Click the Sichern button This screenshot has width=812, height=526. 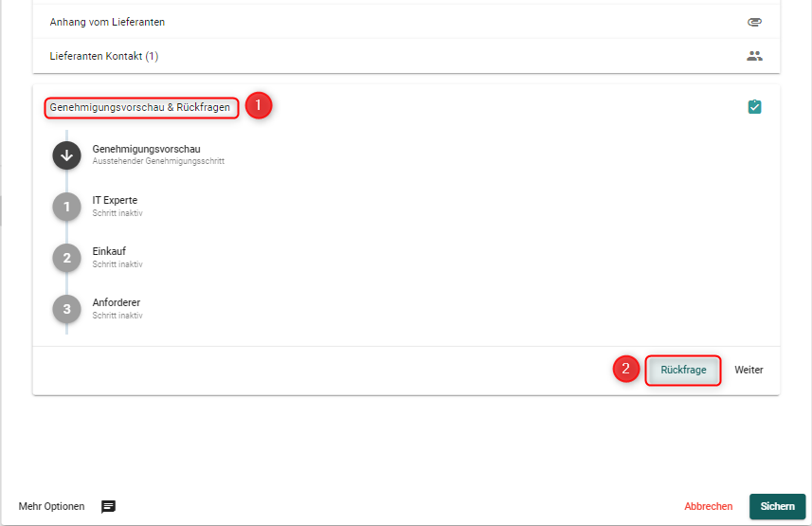click(777, 506)
